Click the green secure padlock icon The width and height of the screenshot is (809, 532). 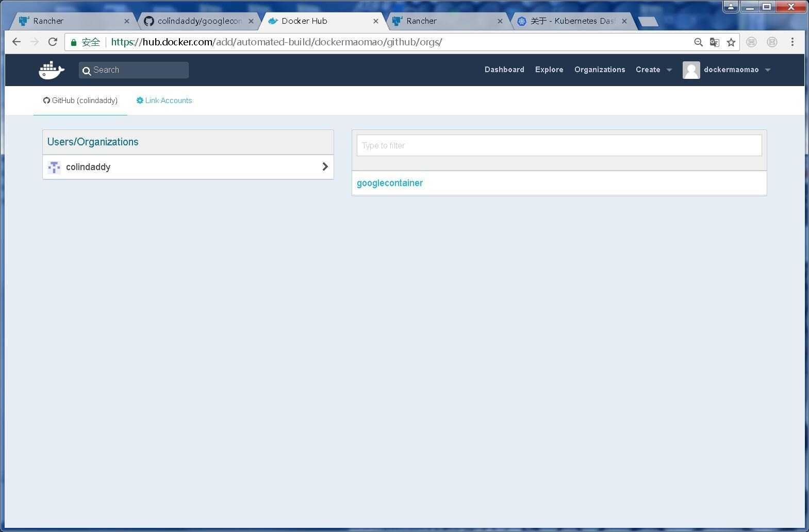pyautogui.click(x=74, y=42)
